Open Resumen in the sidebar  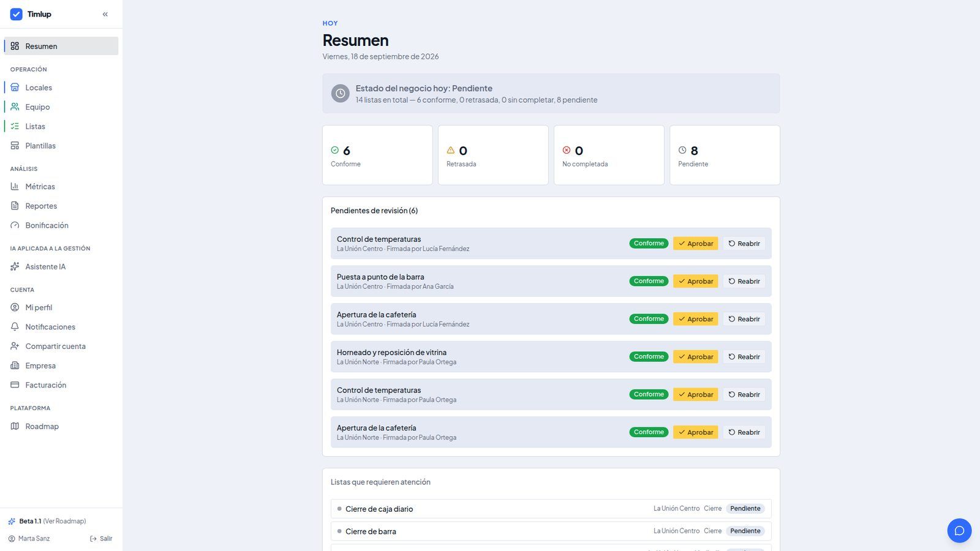[x=61, y=46]
